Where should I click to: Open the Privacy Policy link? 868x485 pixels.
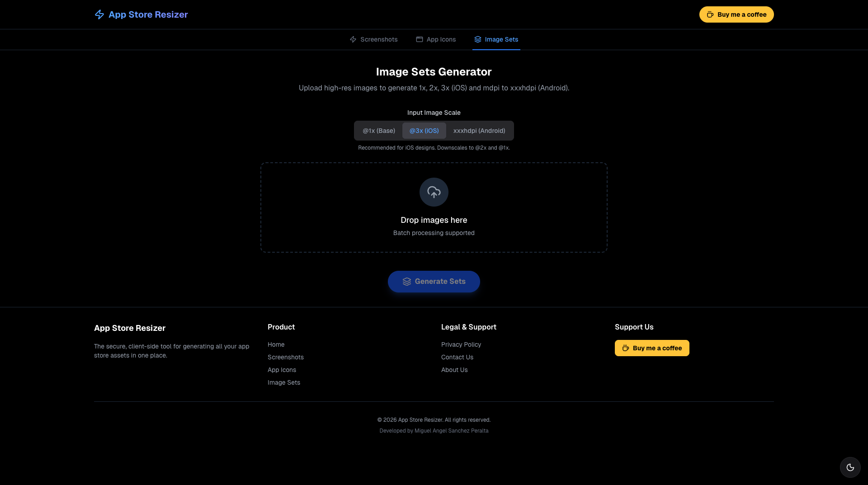click(461, 344)
